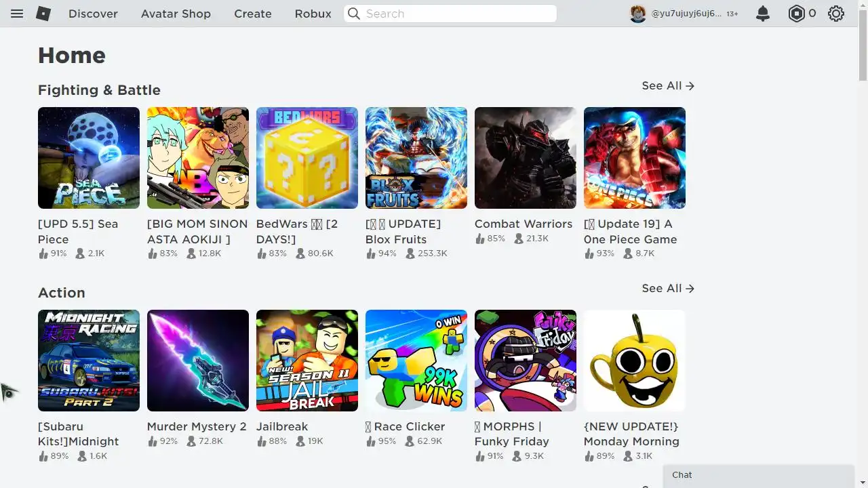
Task: Open the Sea Piece game thumbnail
Action: click(89, 158)
